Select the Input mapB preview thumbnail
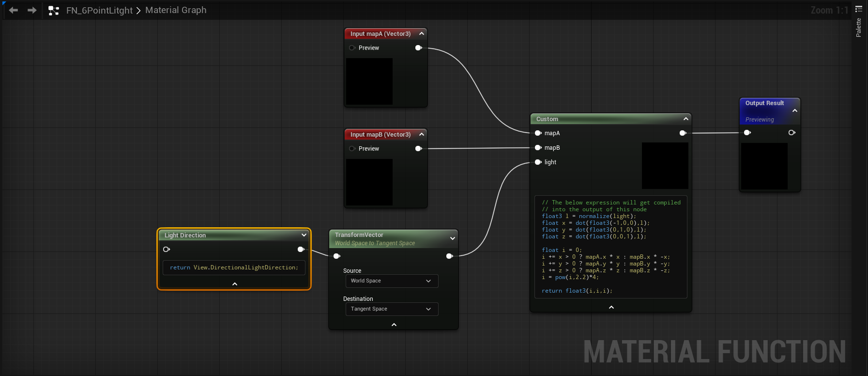The image size is (868, 376). [x=369, y=182]
